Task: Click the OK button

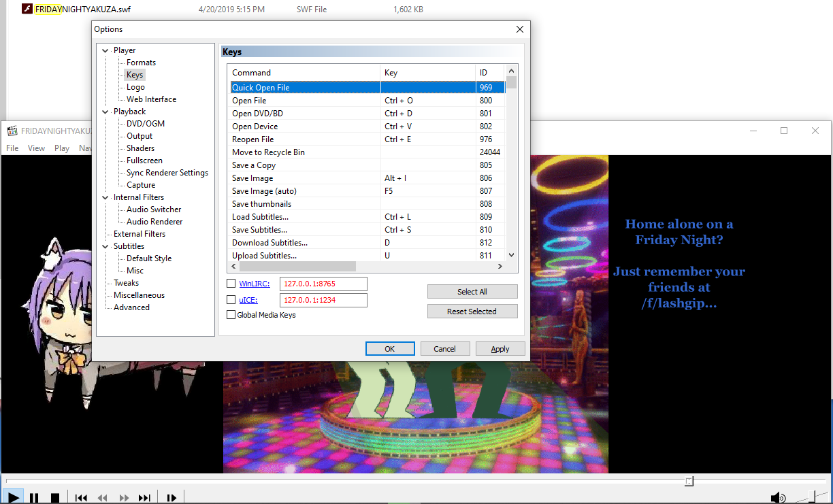Action: (390, 348)
